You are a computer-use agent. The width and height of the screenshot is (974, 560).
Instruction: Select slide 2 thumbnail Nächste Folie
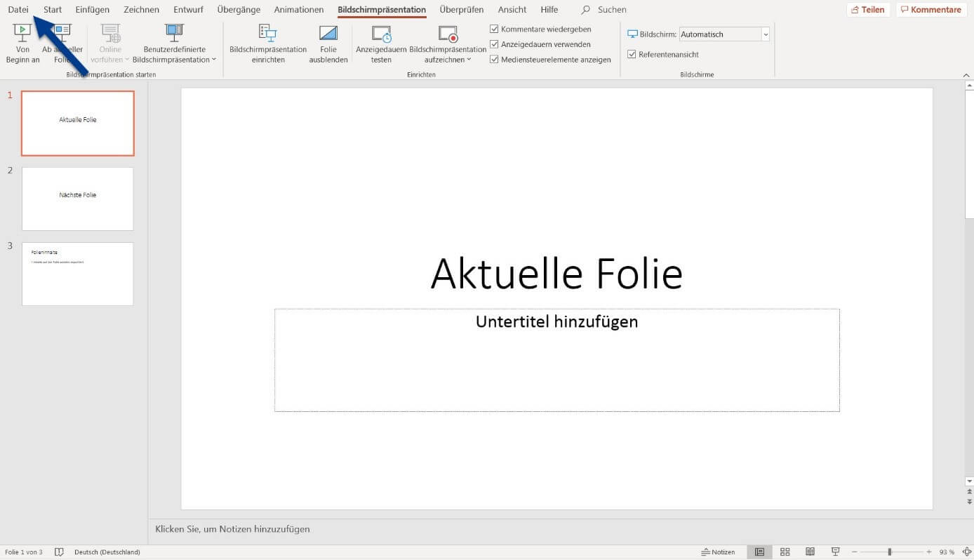[78, 199]
